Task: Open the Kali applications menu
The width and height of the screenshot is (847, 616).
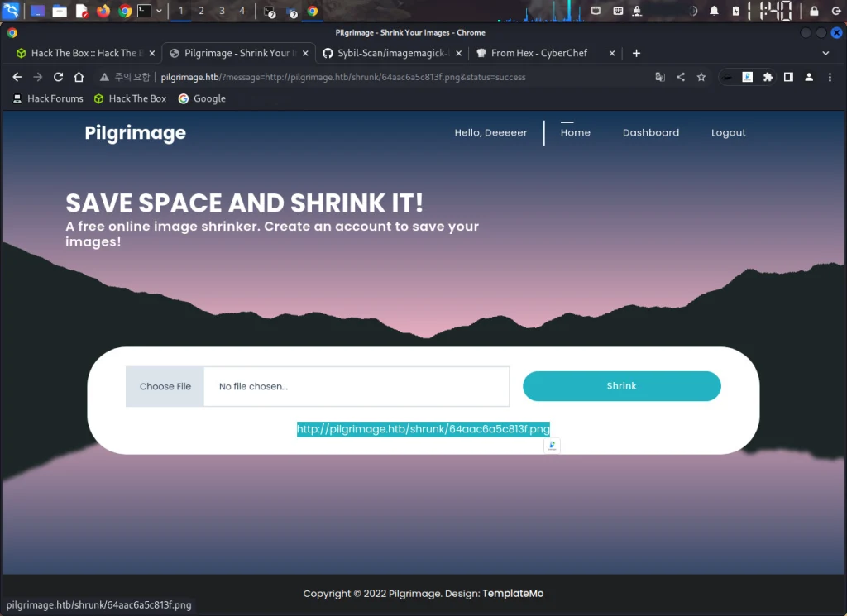Action: click(x=11, y=10)
